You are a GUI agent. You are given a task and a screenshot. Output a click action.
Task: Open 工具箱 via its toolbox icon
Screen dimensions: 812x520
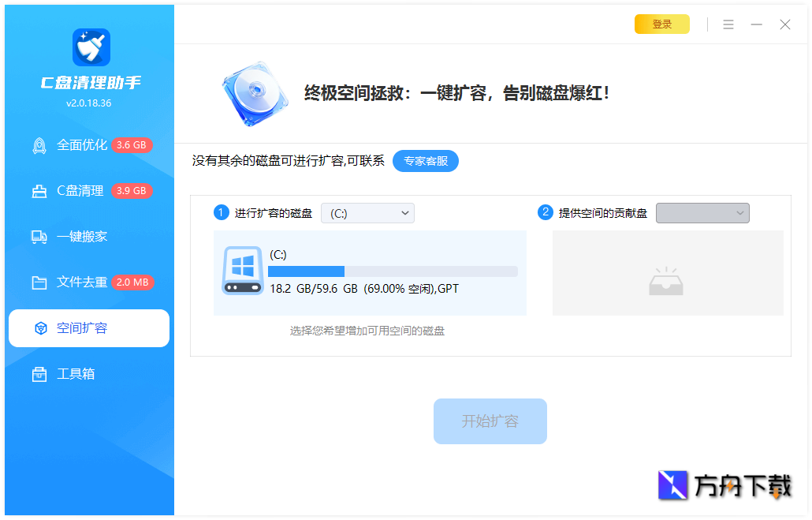39,373
